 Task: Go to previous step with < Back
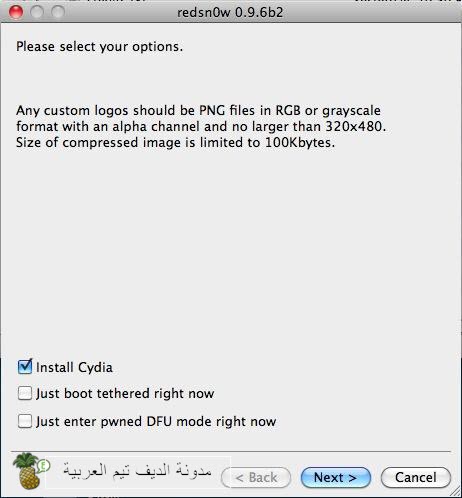(x=256, y=477)
